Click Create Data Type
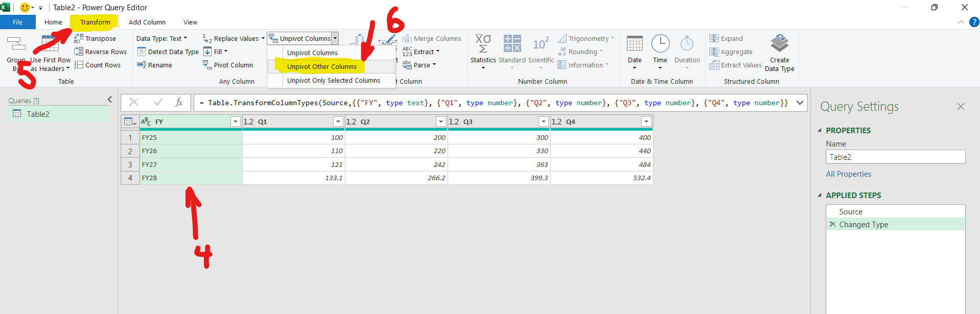This screenshot has height=314, width=980. [x=780, y=53]
